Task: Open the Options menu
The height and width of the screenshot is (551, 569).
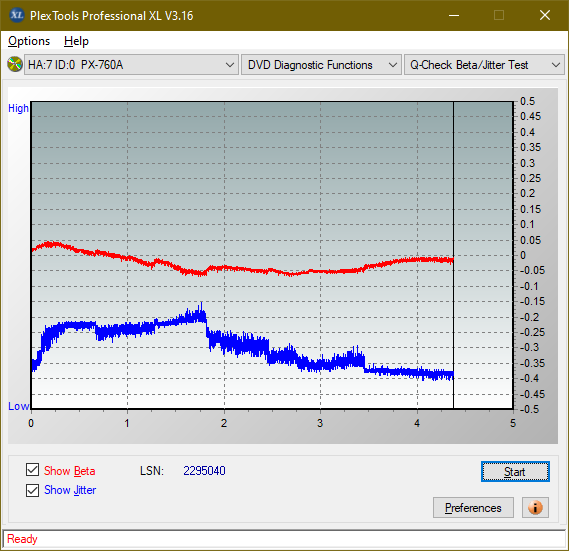Action: [29, 41]
